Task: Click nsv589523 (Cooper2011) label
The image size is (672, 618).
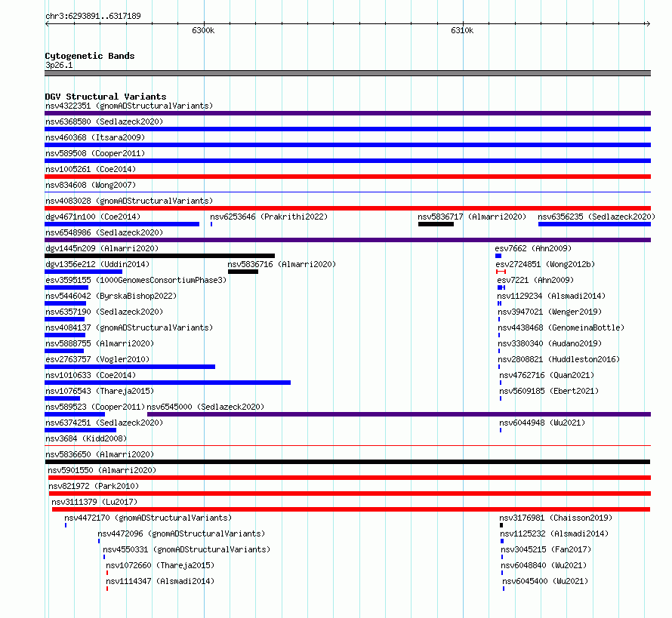Action: 95,407
